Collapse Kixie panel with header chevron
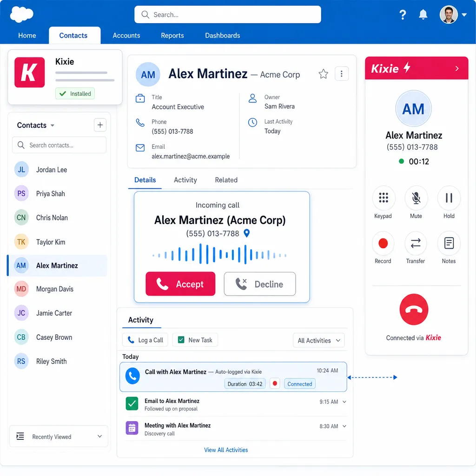This screenshot has width=476, height=476. [x=457, y=69]
